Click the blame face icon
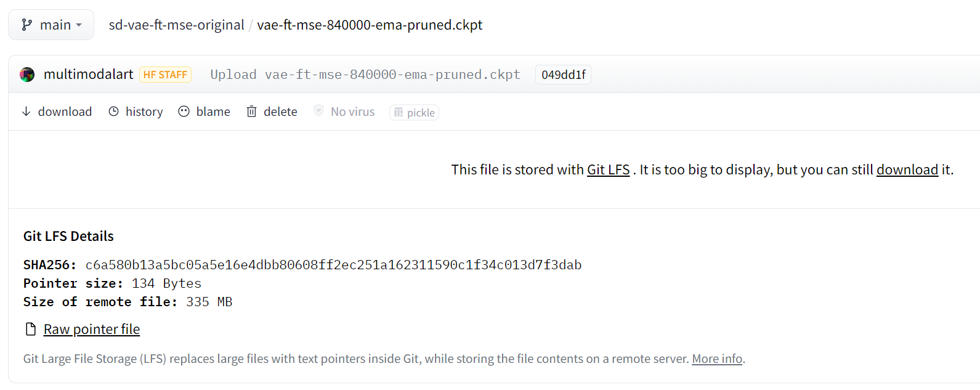Screen dimensions: 980x390 click(x=184, y=112)
